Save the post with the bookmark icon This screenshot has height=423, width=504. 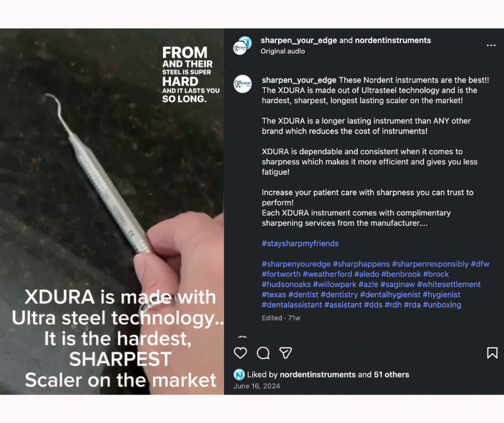click(x=492, y=353)
